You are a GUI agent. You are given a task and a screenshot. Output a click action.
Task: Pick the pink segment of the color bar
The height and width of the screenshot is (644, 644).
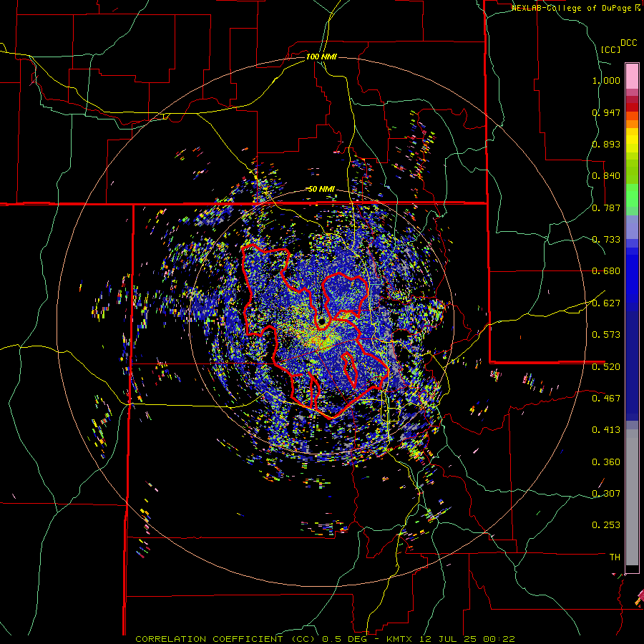click(x=632, y=76)
